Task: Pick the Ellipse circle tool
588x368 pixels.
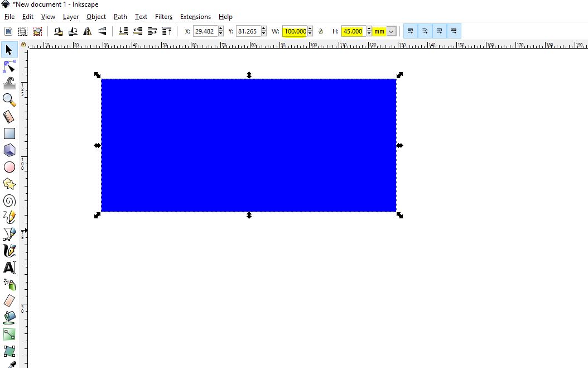Action: coord(9,167)
